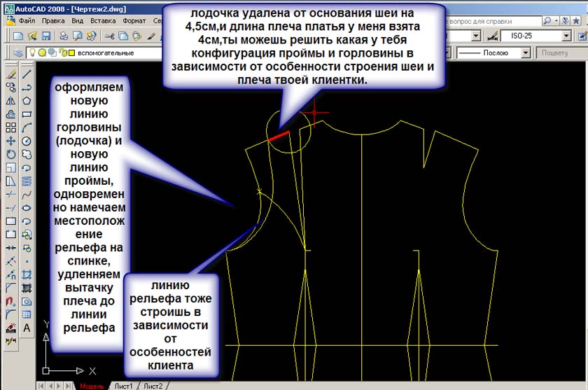Open the Layer Properties Manager icon
The height and width of the screenshot is (390, 588).
[x=18, y=53]
